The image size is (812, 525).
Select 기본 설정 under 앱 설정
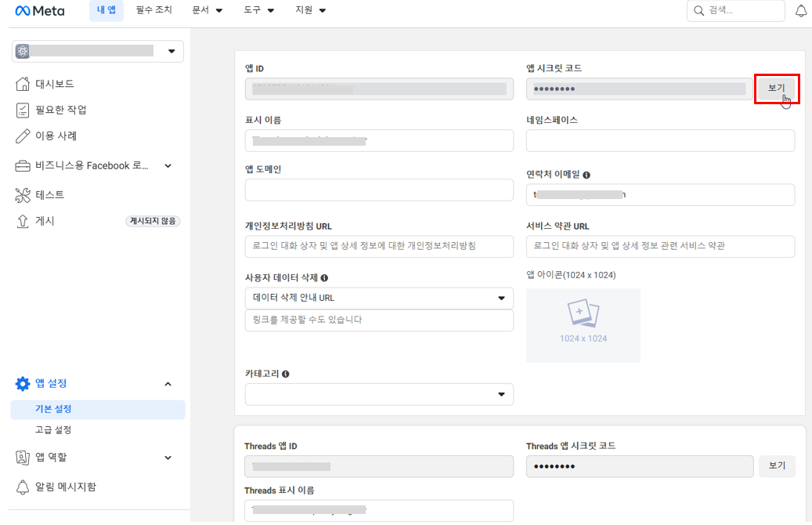pos(97,410)
